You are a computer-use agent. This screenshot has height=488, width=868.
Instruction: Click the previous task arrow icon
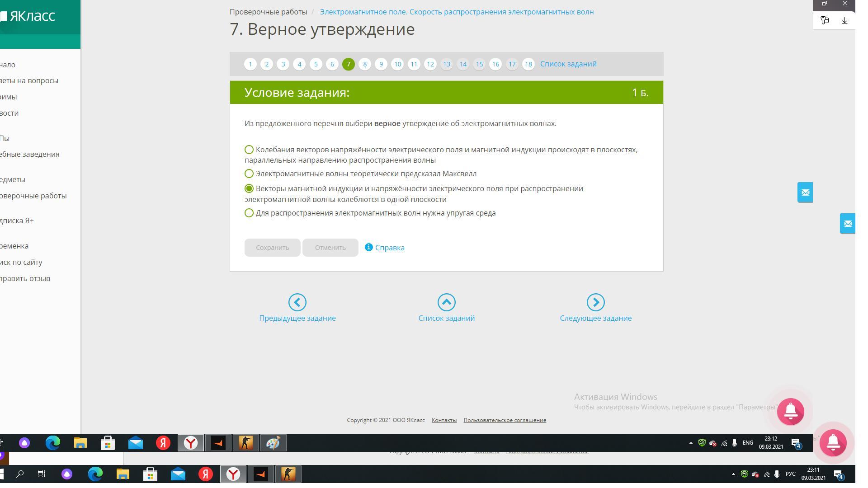pyautogui.click(x=297, y=302)
